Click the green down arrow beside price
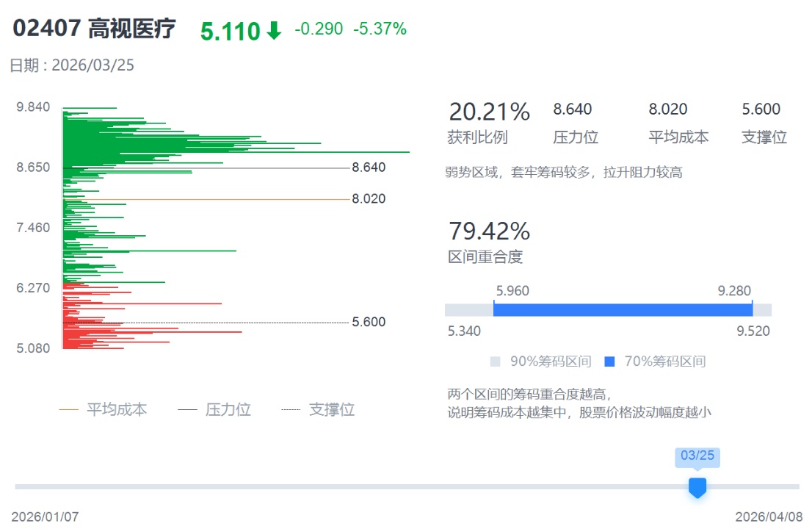Image resolution: width=812 pixels, height=529 pixels. click(x=274, y=31)
